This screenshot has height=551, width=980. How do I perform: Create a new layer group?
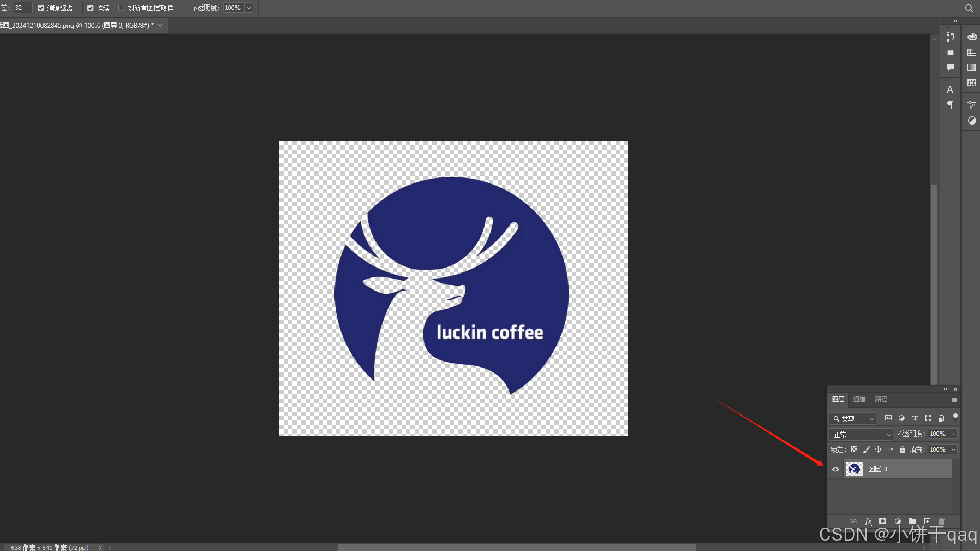912,522
